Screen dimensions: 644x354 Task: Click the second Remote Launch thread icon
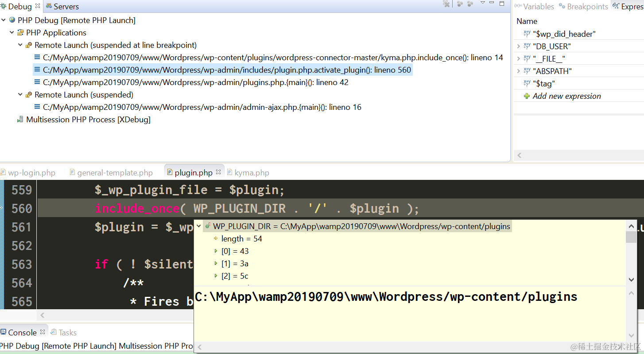click(x=29, y=94)
